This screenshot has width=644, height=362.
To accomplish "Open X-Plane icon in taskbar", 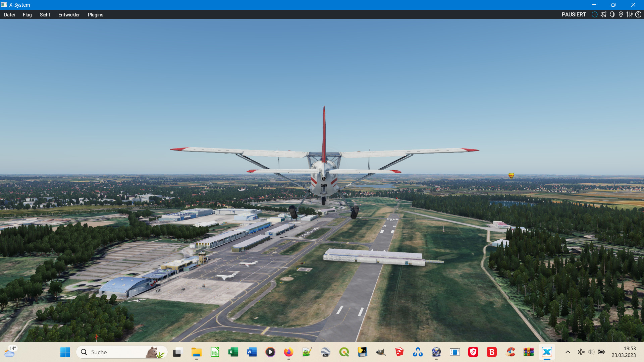I will pos(547,352).
